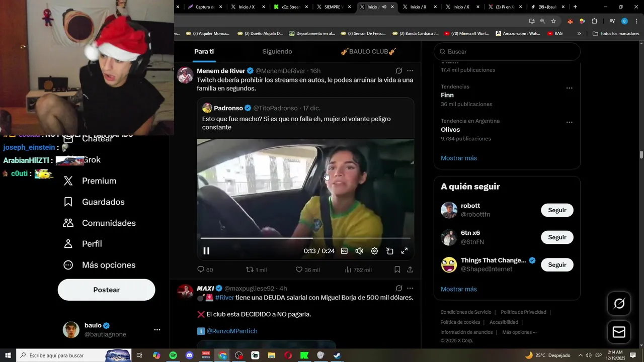Open @RenzoMPantich mention link

[232, 331]
